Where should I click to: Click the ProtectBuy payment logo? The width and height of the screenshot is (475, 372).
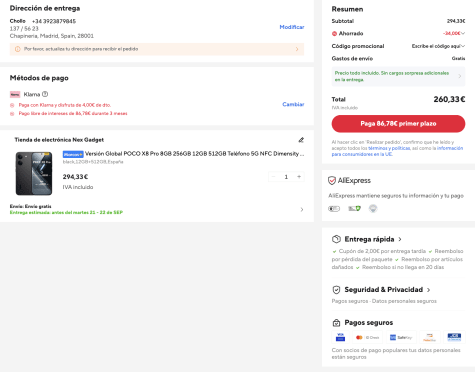click(x=430, y=337)
